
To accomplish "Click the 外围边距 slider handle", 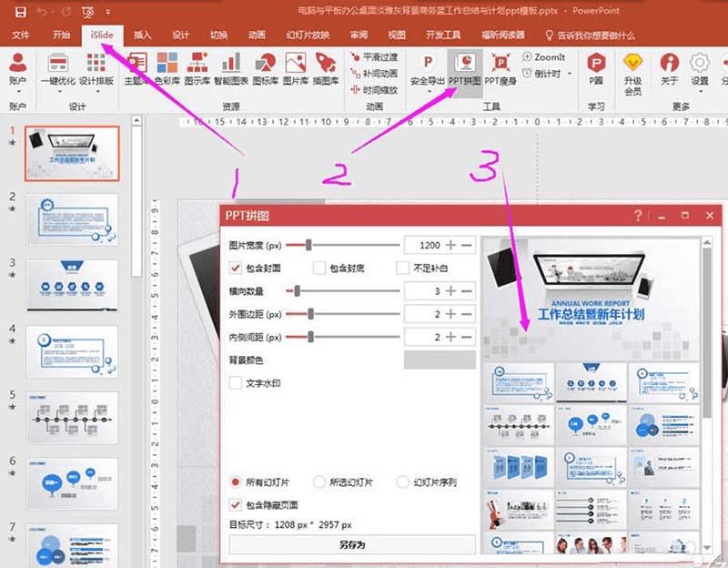I will click(310, 314).
